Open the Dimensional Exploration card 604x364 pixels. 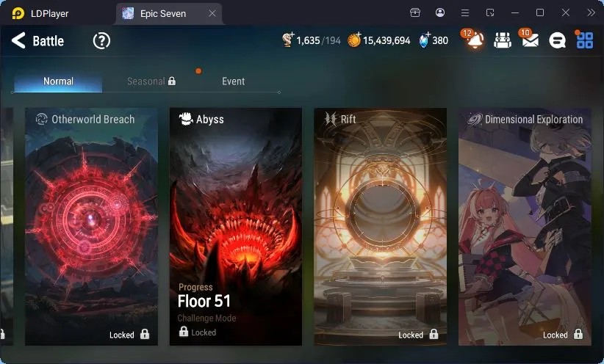coord(525,227)
